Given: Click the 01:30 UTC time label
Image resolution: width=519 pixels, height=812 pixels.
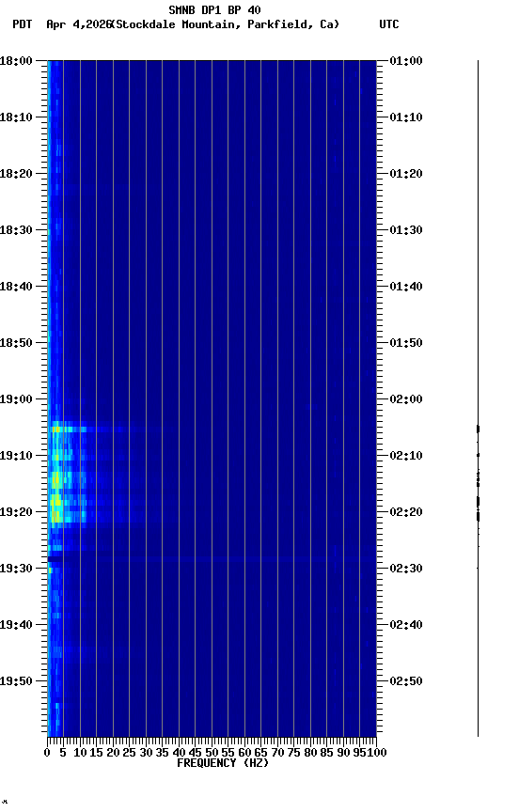Looking at the screenshot, I should click(406, 230).
